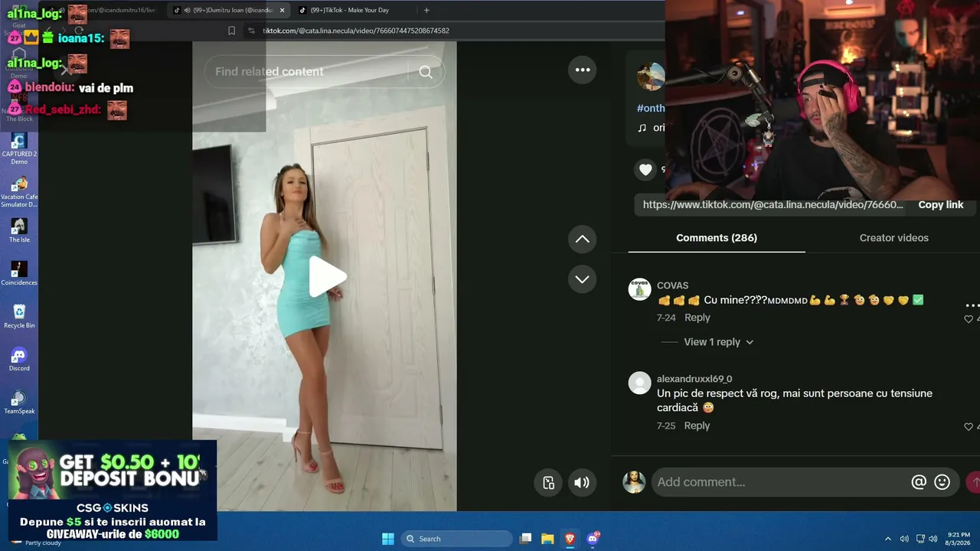
Task: Reply to the COVAS comment
Action: click(697, 318)
